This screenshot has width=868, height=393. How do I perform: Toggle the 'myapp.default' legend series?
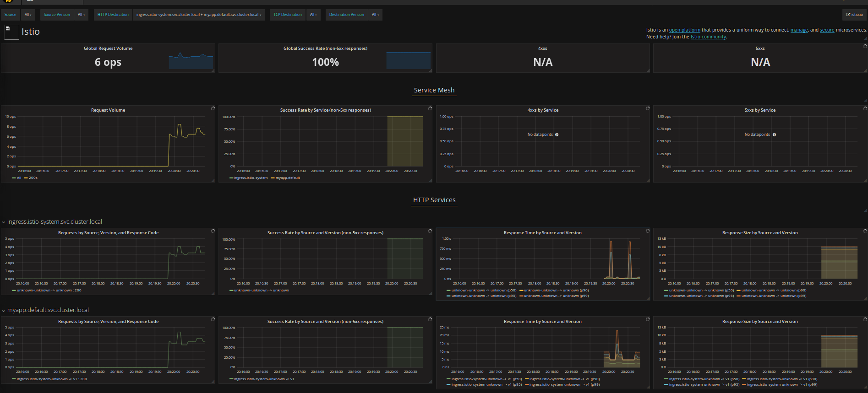coord(288,178)
